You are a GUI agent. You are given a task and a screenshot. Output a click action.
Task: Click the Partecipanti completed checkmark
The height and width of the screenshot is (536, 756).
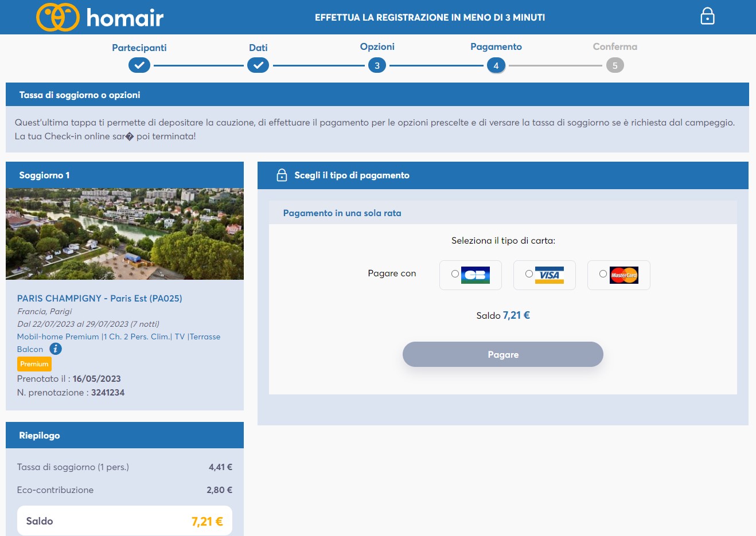click(139, 65)
